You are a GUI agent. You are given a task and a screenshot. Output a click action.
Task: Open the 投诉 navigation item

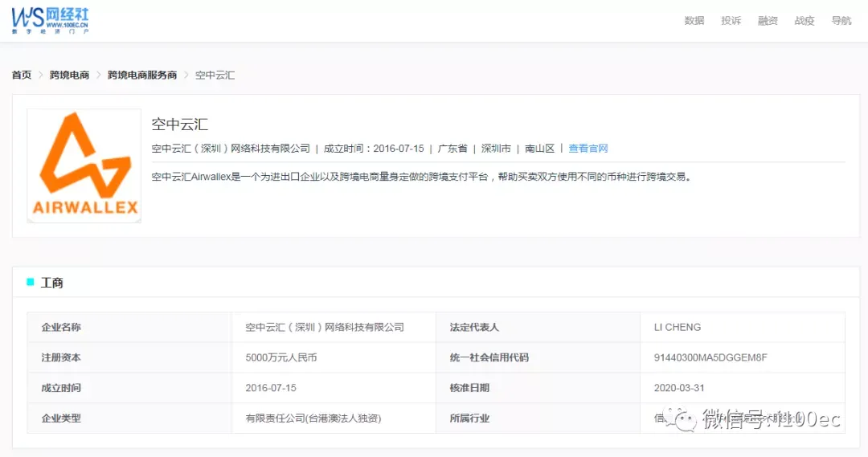[731, 20]
